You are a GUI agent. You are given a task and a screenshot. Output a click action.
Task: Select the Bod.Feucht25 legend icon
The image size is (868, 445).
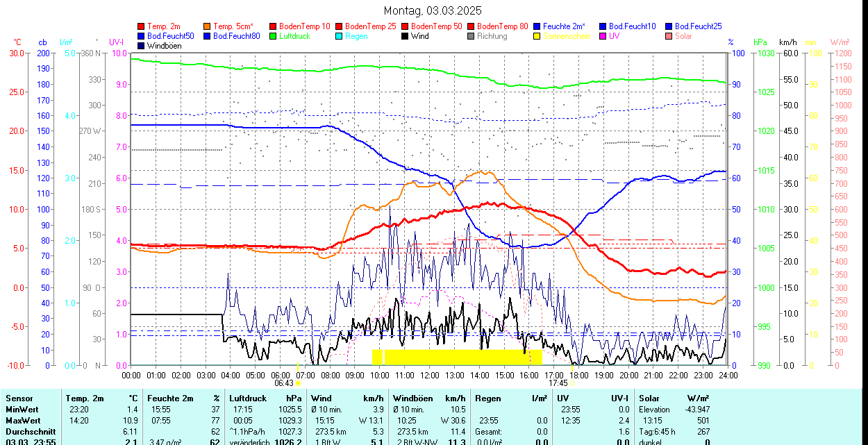point(669,26)
